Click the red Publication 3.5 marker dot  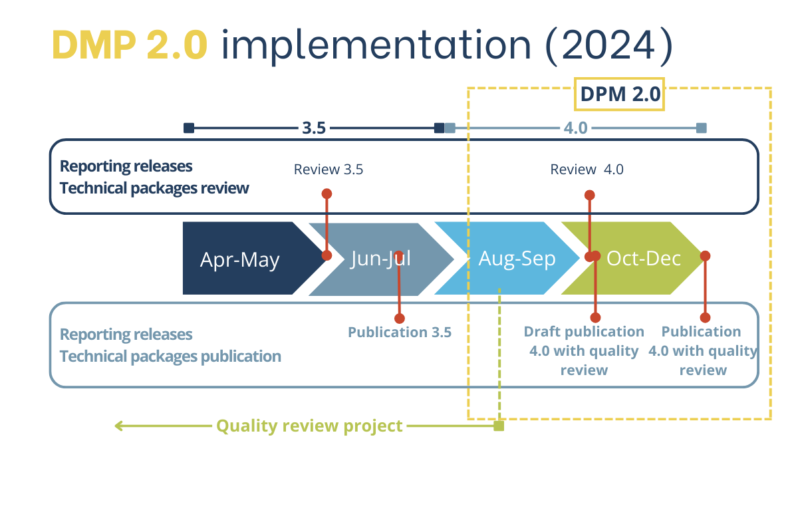click(399, 319)
